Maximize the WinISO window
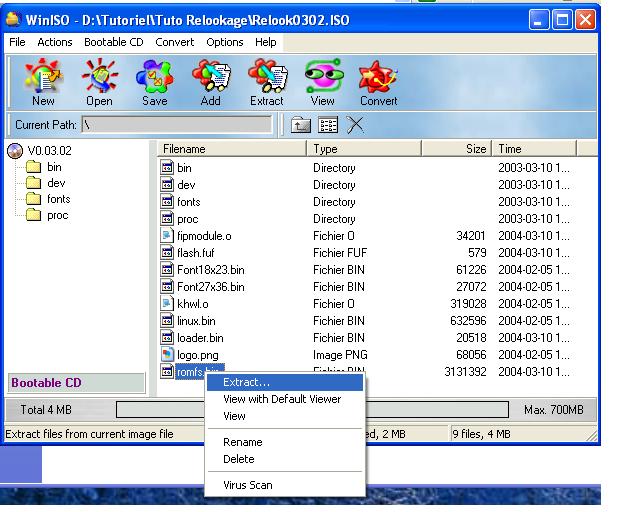The height and width of the screenshot is (512, 640). click(562, 20)
